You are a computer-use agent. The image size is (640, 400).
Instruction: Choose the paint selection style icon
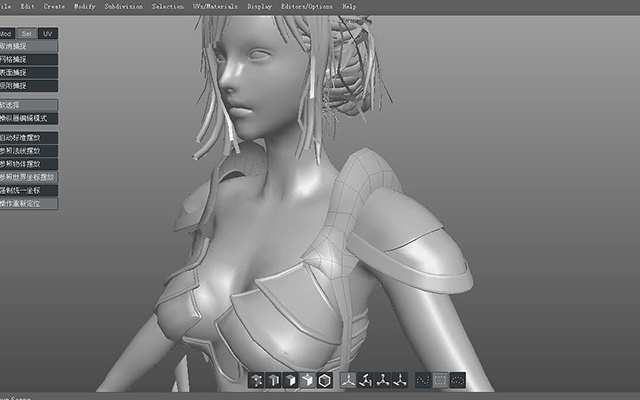click(423, 380)
